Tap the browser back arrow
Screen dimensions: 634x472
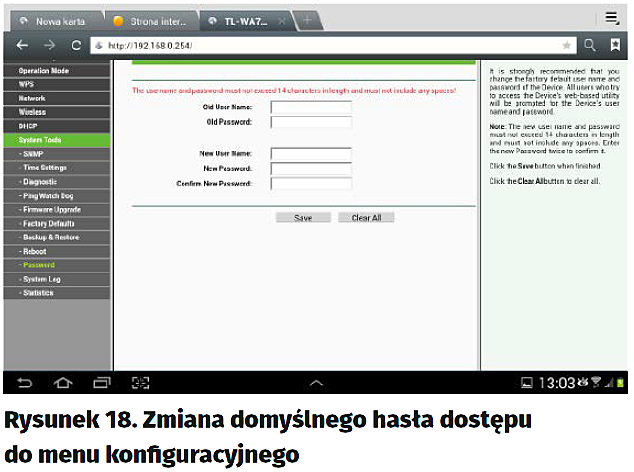(x=22, y=45)
